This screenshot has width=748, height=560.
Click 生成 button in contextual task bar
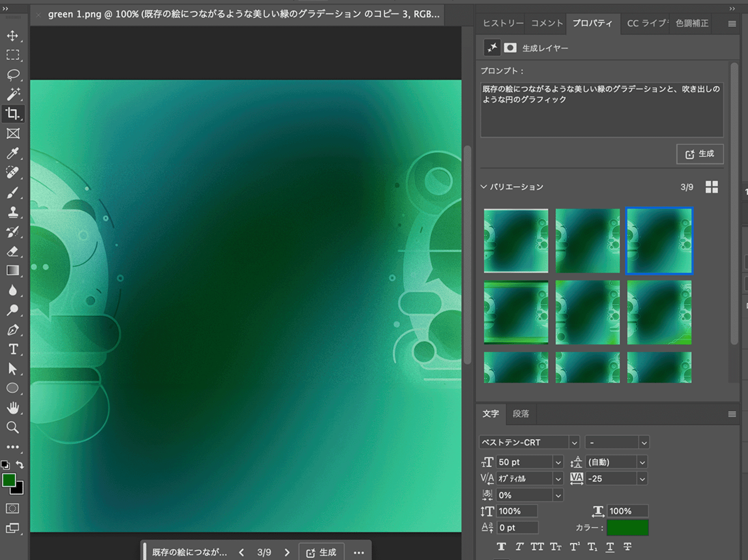click(321, 552)
